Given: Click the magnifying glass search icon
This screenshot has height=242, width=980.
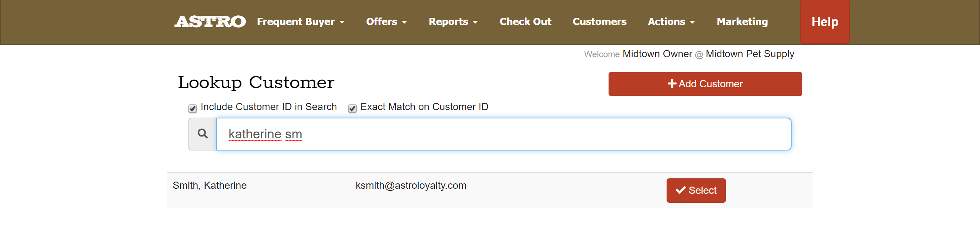Looking at the screenshot, I should coord(203,134).
